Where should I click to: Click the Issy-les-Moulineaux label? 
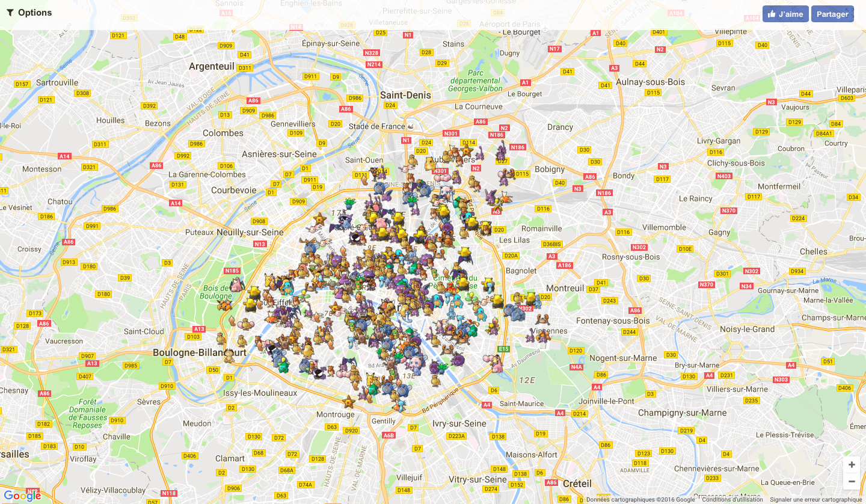(x=260, y=393)
